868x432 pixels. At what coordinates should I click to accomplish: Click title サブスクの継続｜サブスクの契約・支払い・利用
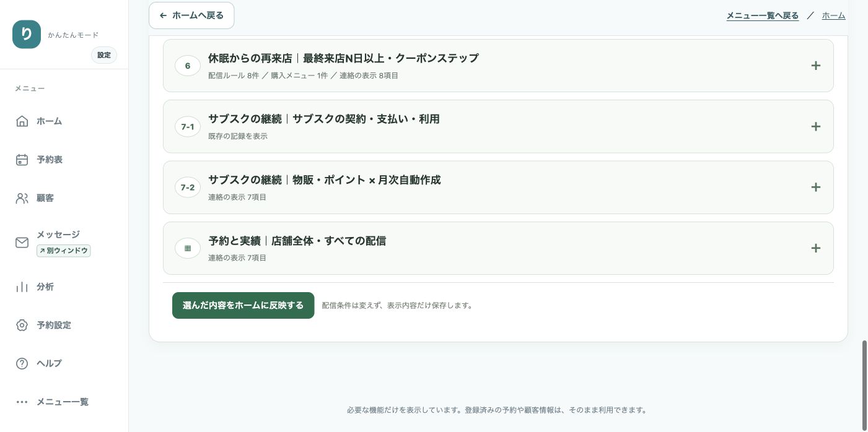(324, 119)
